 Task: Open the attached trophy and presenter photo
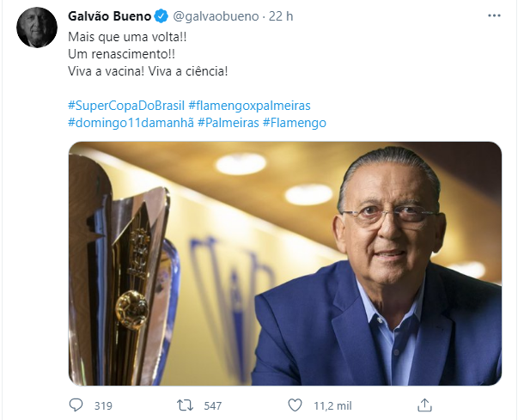(x=285, y=264)
